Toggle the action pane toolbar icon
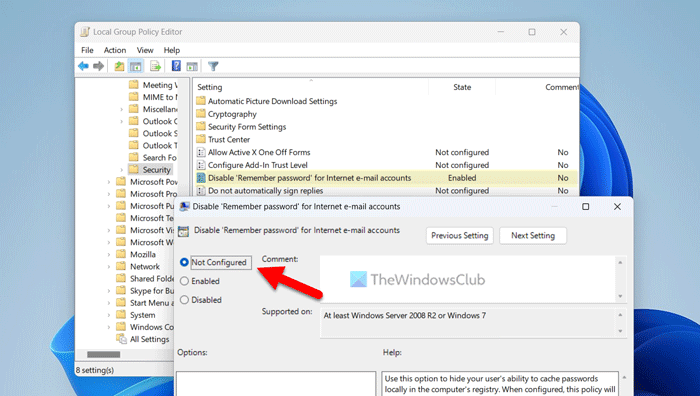 tap(192, 67)
